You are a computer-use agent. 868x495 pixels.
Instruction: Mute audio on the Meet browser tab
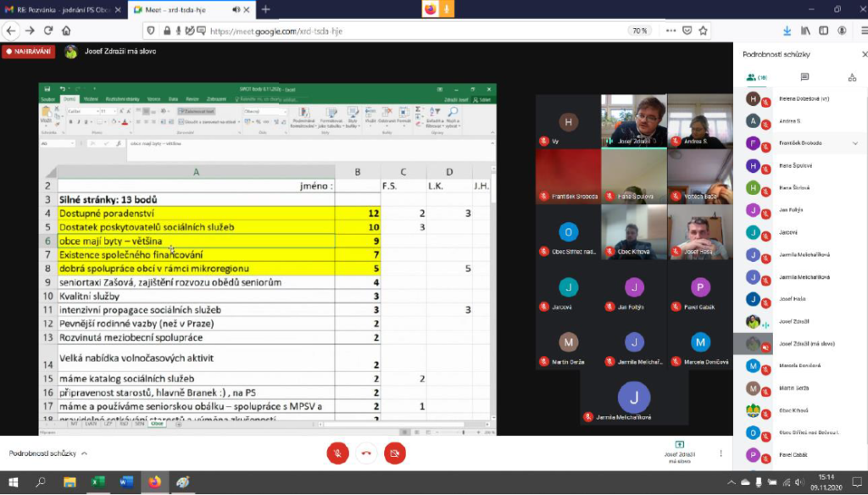coord(236,10)
